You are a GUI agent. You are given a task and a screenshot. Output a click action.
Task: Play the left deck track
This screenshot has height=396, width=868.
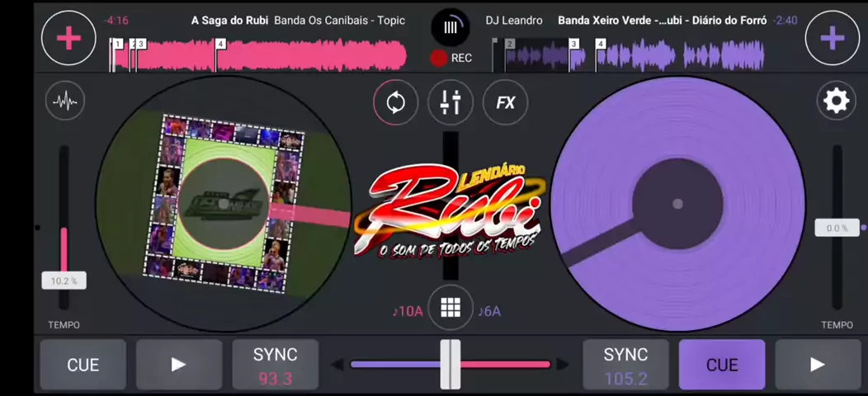point(178,365)
